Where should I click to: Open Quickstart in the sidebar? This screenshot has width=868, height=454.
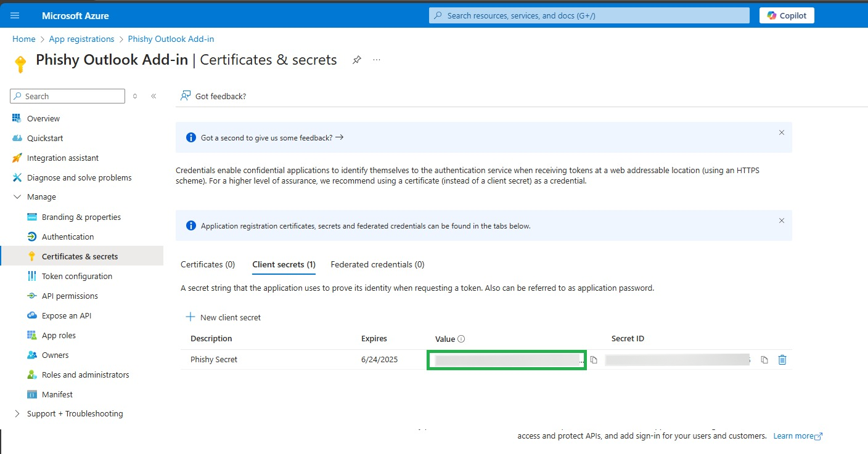click(x=45, y=138)
